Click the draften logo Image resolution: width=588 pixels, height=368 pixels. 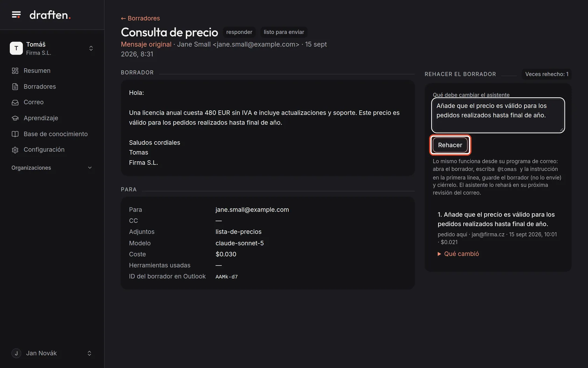tap(50, 15)
